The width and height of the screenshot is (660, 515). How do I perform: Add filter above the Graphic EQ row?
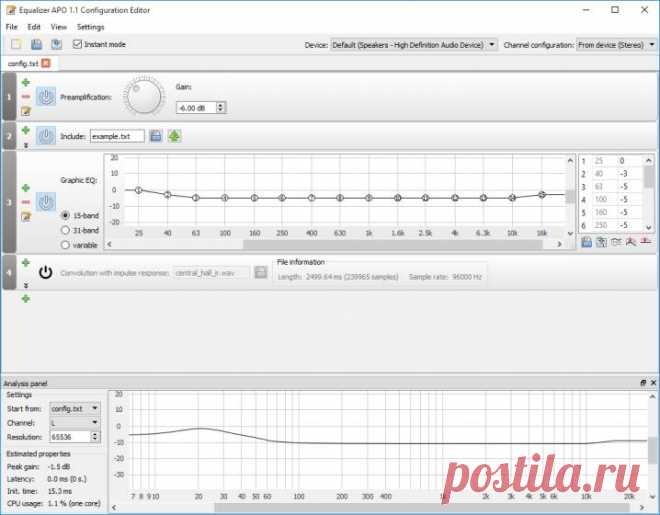(x=26, y=188)
